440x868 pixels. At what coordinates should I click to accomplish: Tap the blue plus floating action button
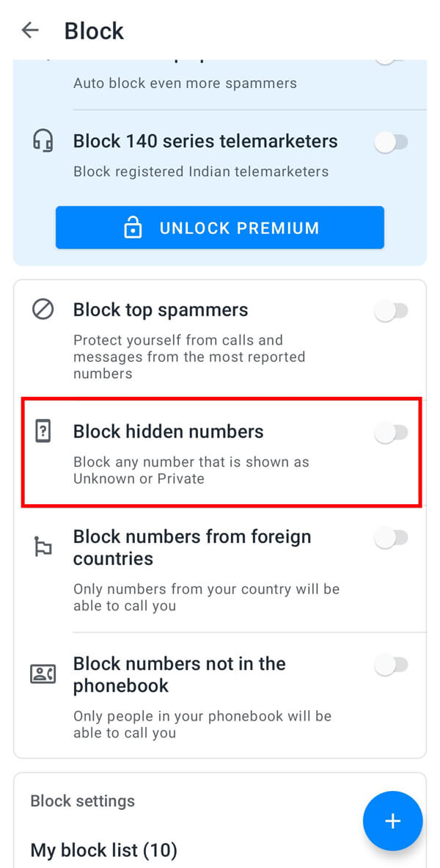point(393,821)
